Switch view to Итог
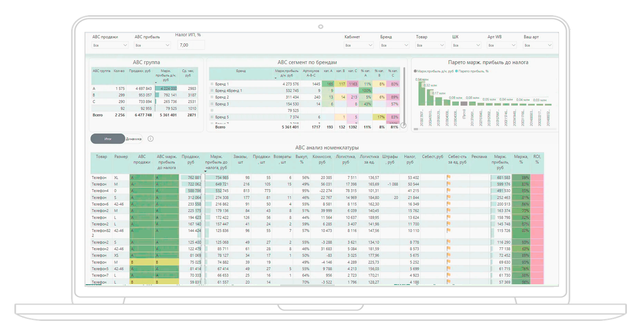Image resolution: width=644 pixels, height=334 pixels. [x=108, y=139]
